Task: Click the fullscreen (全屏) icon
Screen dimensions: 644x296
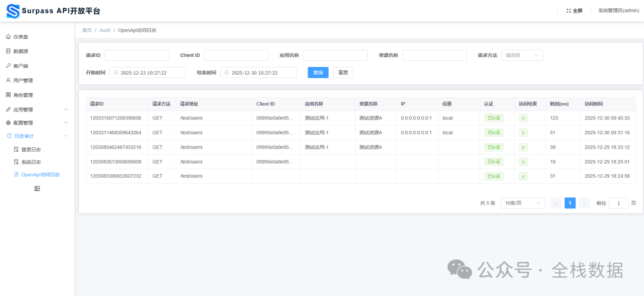Action: (568, 11)
